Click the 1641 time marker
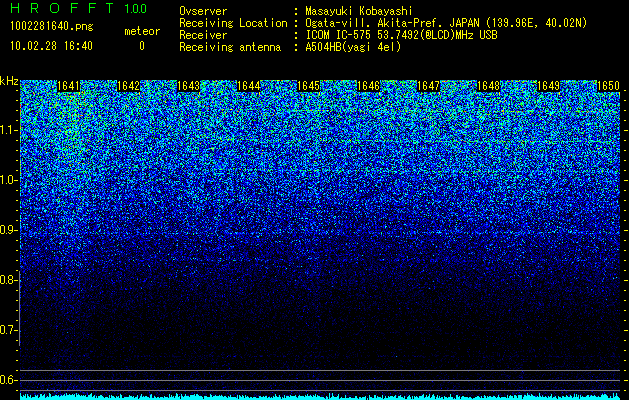The image size is (629, 400). [69, 86]
